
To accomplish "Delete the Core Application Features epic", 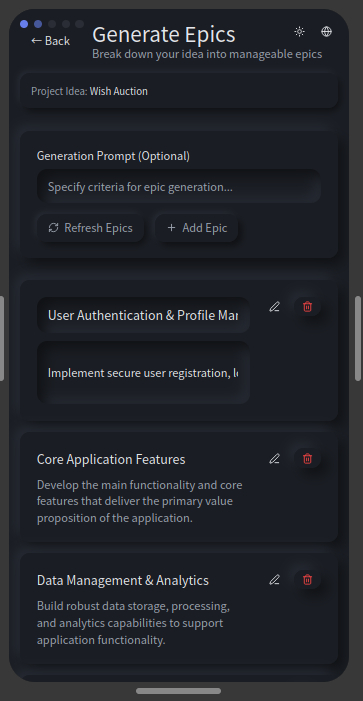I will tap(308, 459).
